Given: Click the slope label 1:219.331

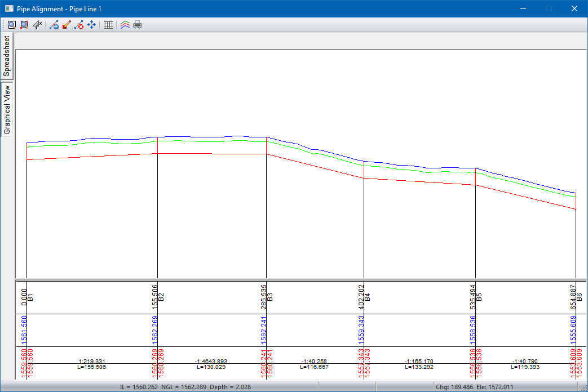Looking at the screenshot, I should tap(91, 361).
